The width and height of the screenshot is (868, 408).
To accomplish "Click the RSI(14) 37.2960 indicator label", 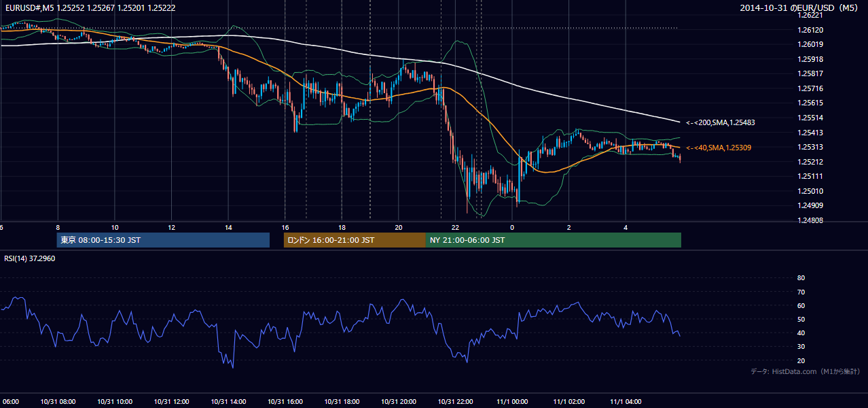I will [30, 258].
